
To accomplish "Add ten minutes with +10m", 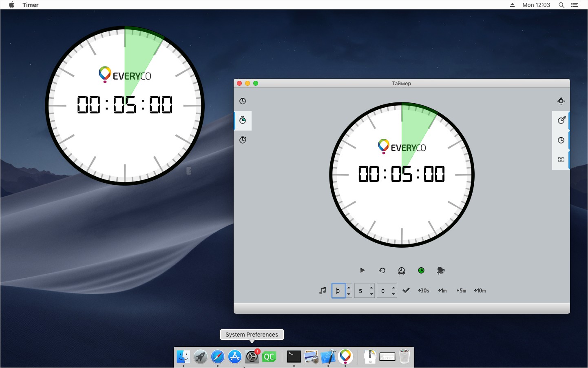I will (480, 290).
